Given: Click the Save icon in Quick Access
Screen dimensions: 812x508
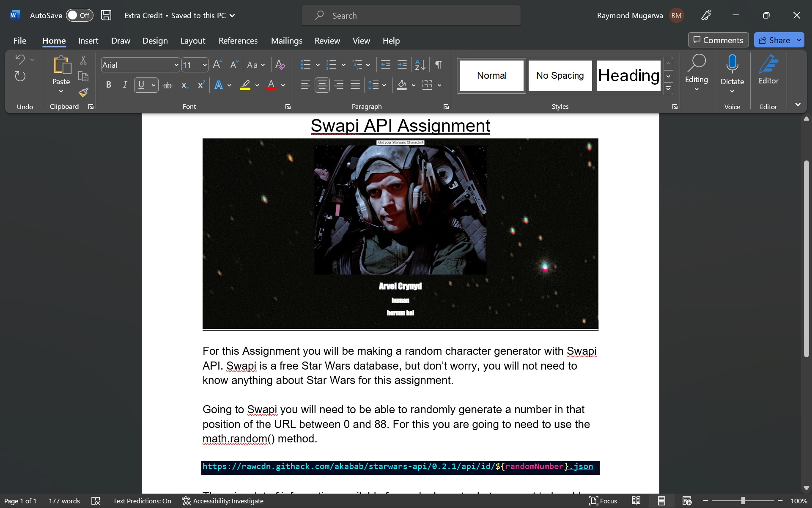Looking at the screenshot, I should (106, 15).
